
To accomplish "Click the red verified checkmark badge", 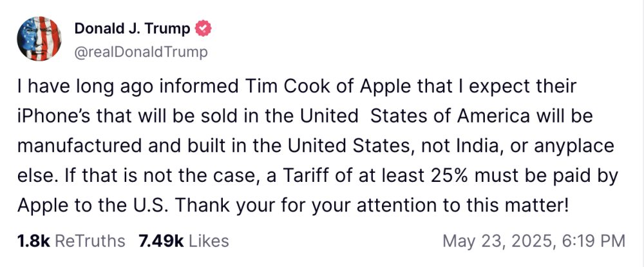I will point(203,29).
